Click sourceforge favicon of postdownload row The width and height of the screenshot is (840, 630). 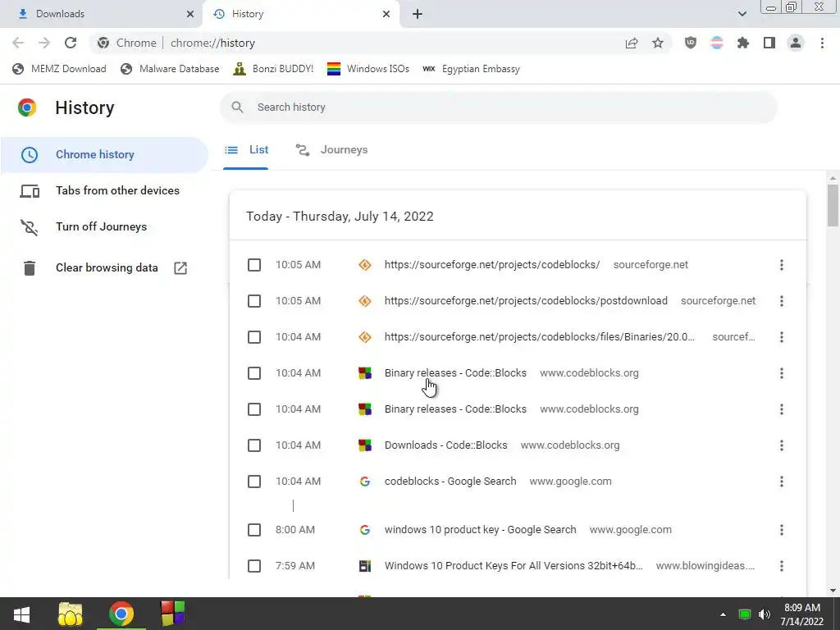click(365, 301)
